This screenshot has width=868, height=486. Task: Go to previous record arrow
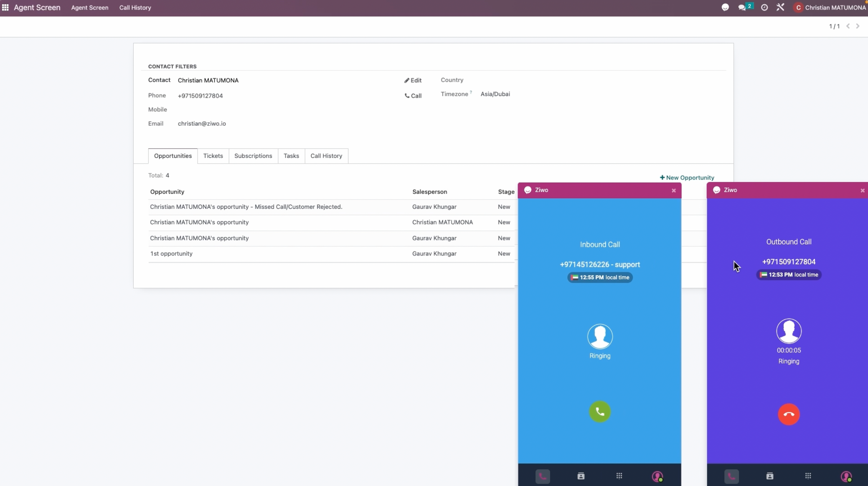(848, 26)
